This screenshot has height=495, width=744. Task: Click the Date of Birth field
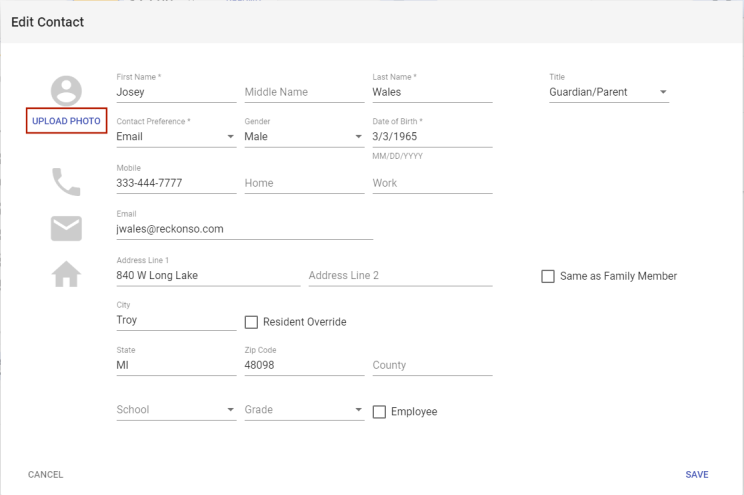[x=432, y=137]
